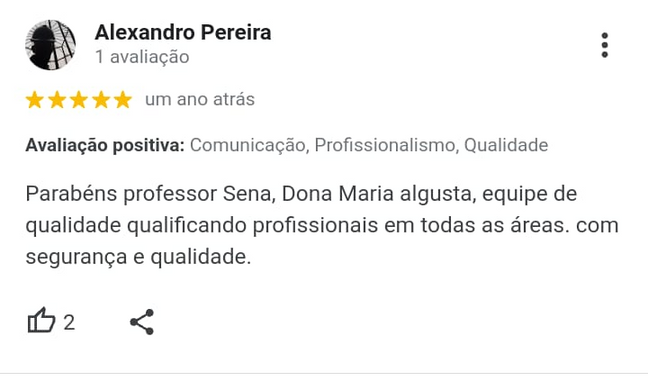
Task: Click the like count number 2
Action: 69,322
